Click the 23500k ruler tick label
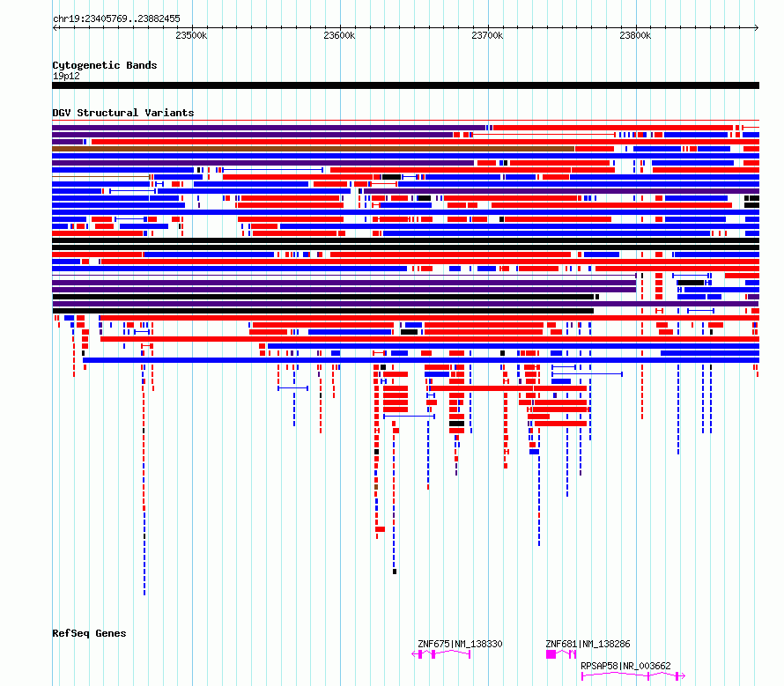The width and height of the screenshot is (784, 686). 191,35
